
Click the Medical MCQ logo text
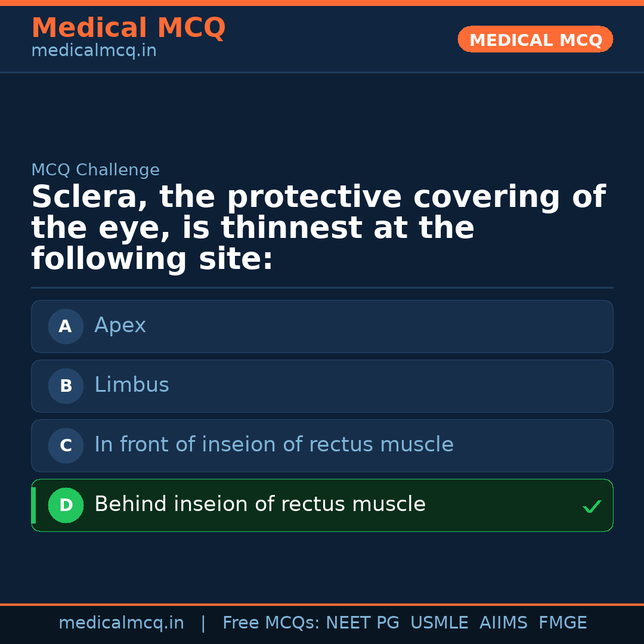(128, 27)
